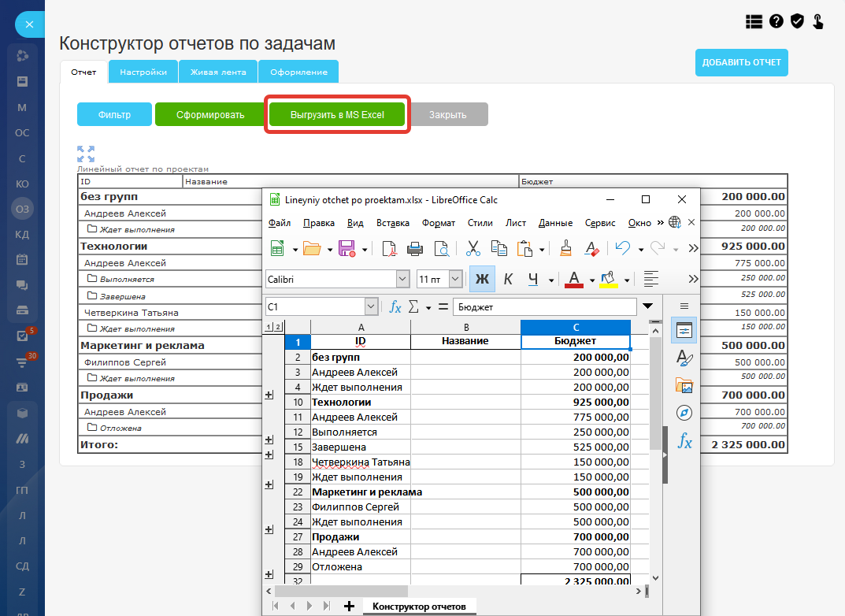
Task: Click the Clone formatting paintbrush icon
Action: click(x=565, y=249)
